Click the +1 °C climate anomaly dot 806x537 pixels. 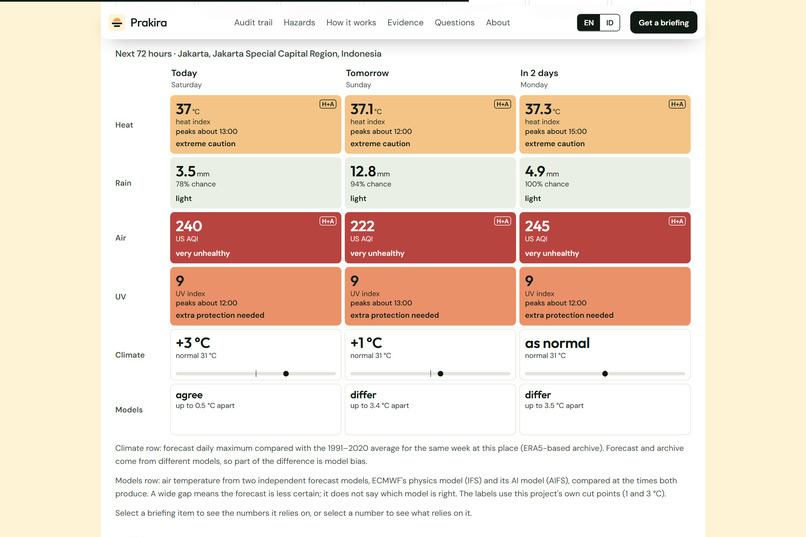click(x=441, y=374)
